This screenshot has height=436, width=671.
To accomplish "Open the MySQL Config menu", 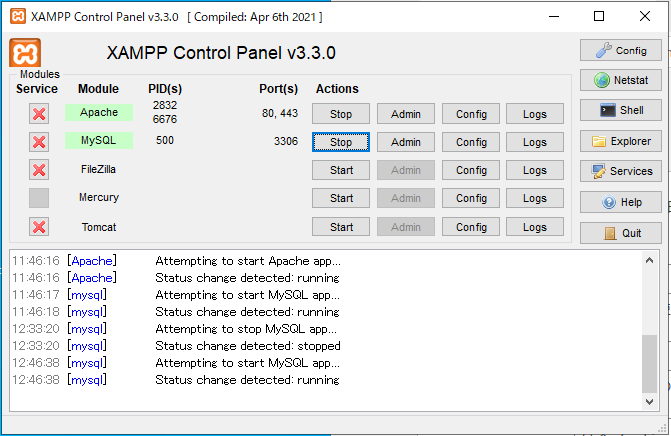I will click(x=470, y=142).
